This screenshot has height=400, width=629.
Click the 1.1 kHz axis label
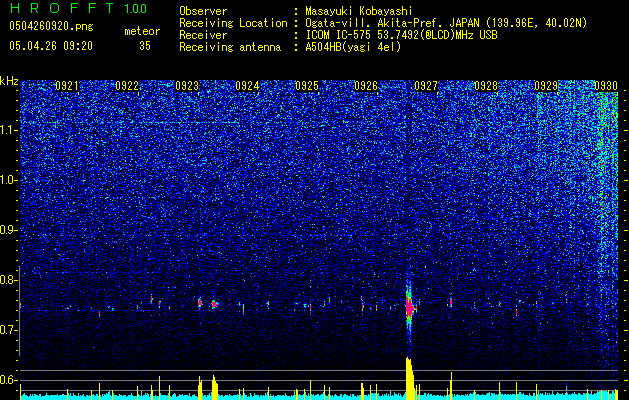click(9, 130)
